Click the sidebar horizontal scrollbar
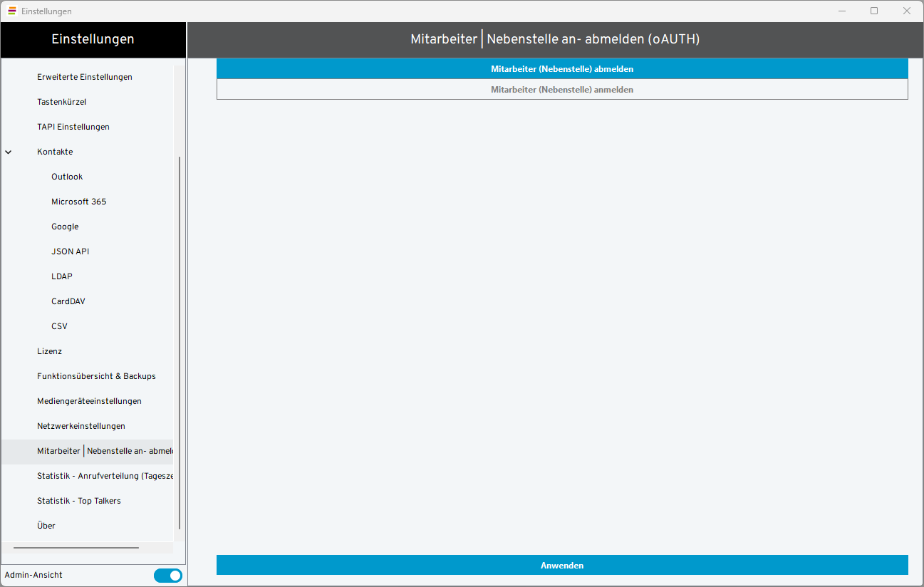The image size is (924, 587). click(76, 548)
